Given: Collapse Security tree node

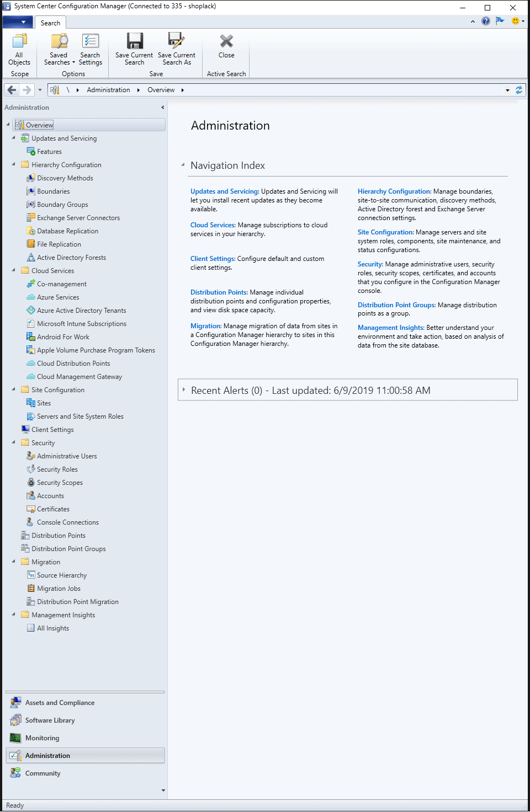Looking at the screenshot, I should [14, 442].
